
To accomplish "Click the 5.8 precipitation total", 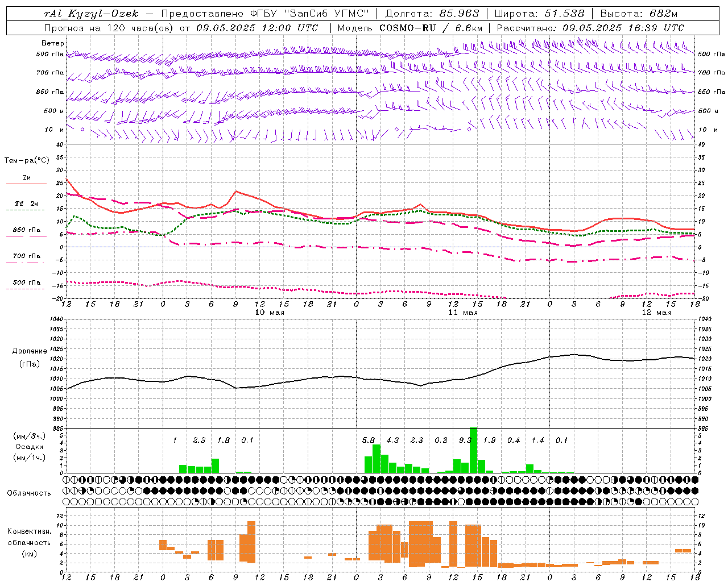I will 369,440.
